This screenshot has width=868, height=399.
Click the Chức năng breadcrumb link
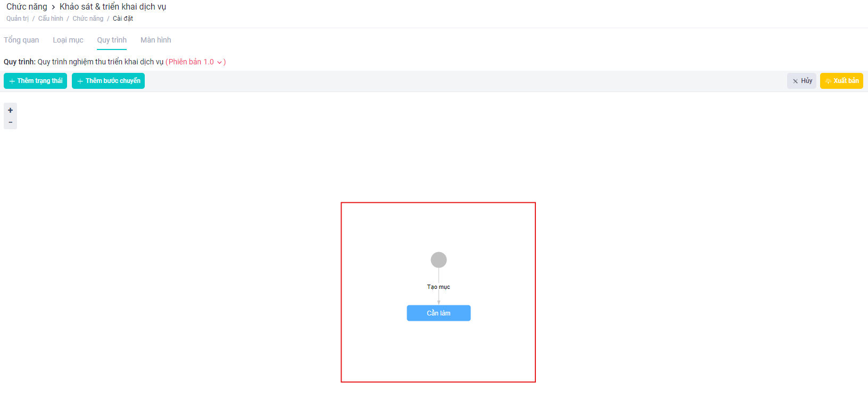point(88,19)
